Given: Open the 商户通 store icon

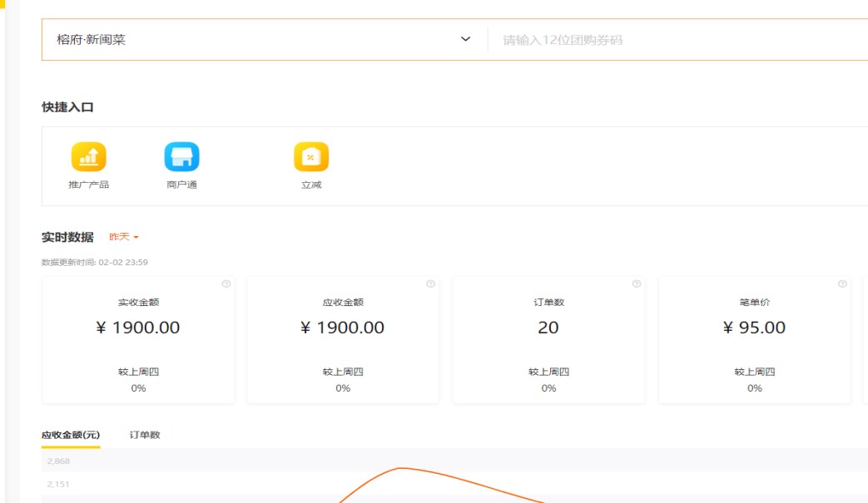Looking at the screenshot, I should click(x=181, y=156).
